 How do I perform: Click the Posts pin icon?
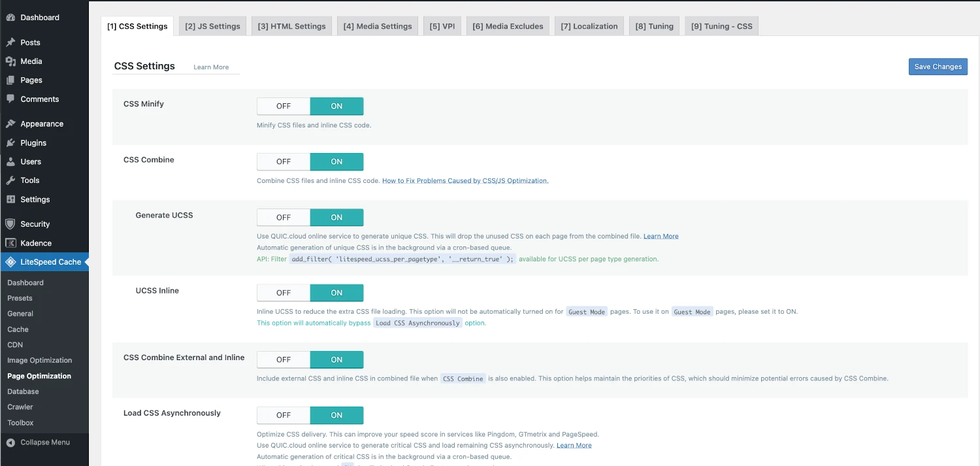[10, 42]
